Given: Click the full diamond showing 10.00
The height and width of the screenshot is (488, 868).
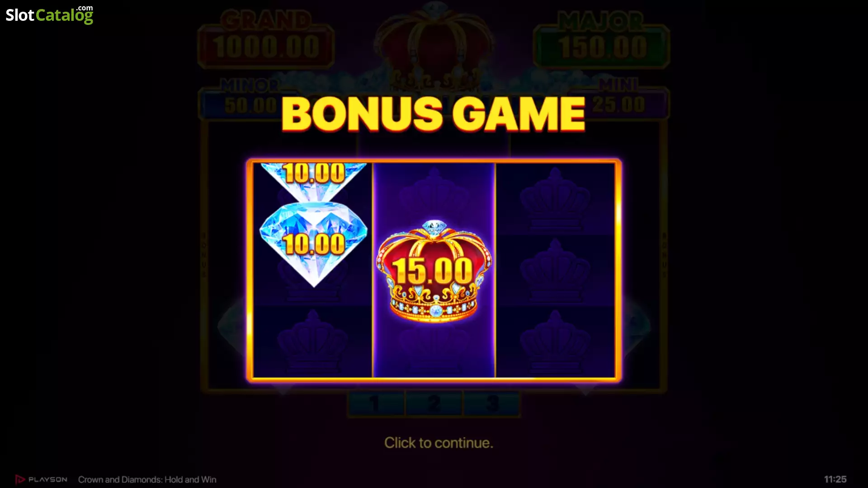Looking at the screenshot, I should point(313,244).
